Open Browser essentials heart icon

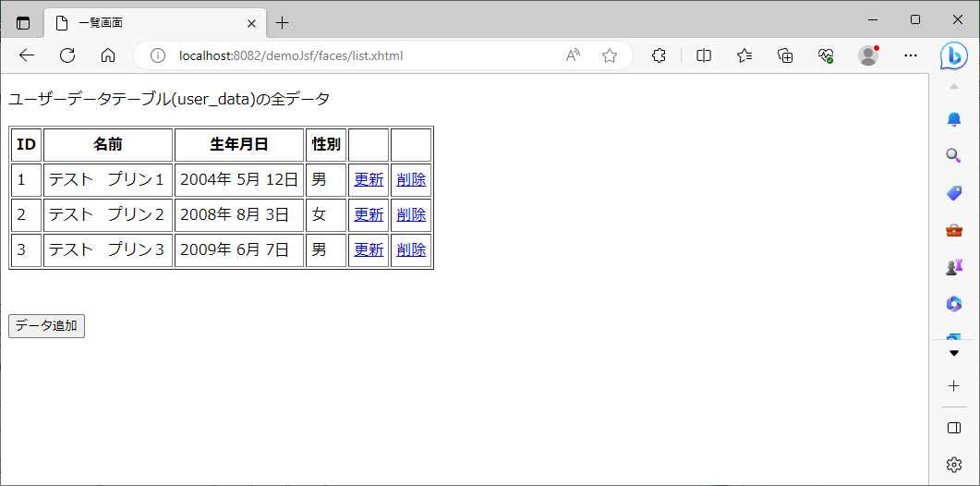click(826, 55)
